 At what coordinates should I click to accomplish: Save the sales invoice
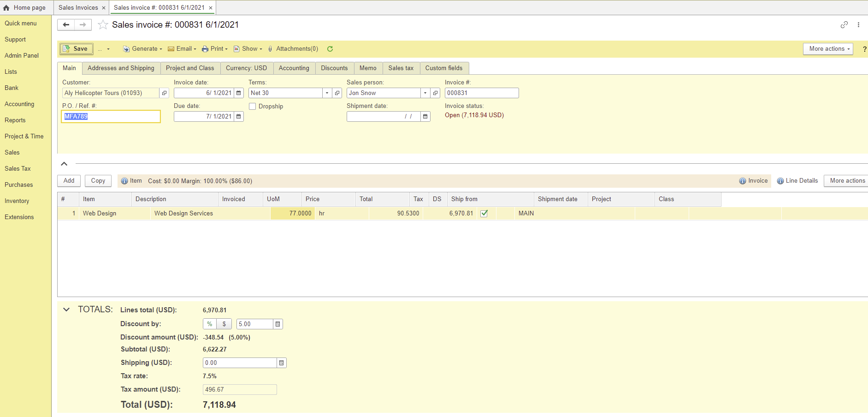point(76,49)
